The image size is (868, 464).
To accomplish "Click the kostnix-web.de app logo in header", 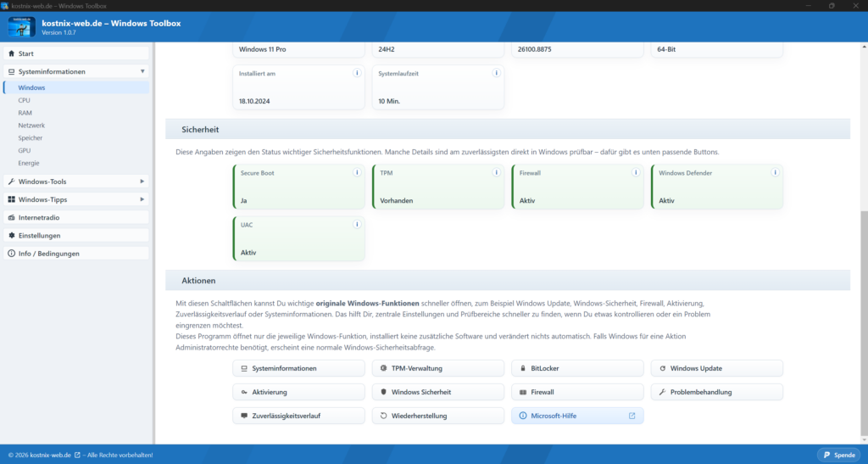I will [x=21, y=27].
